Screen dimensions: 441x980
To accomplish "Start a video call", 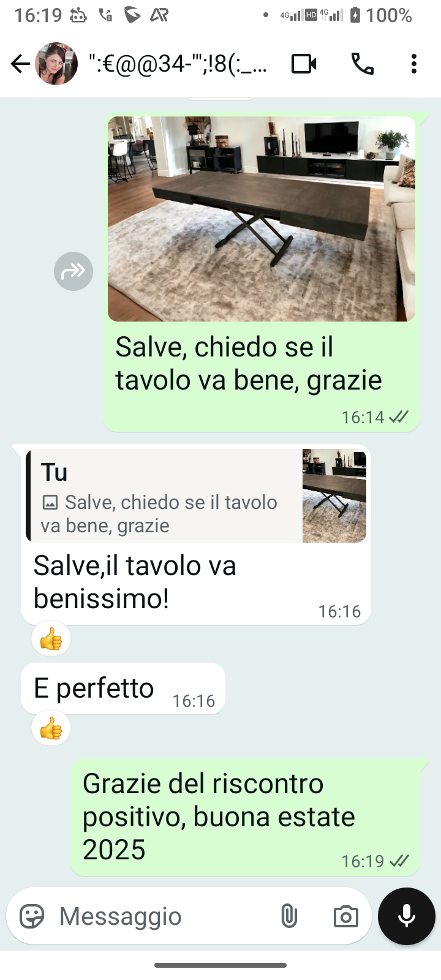I will click(304, 64).
